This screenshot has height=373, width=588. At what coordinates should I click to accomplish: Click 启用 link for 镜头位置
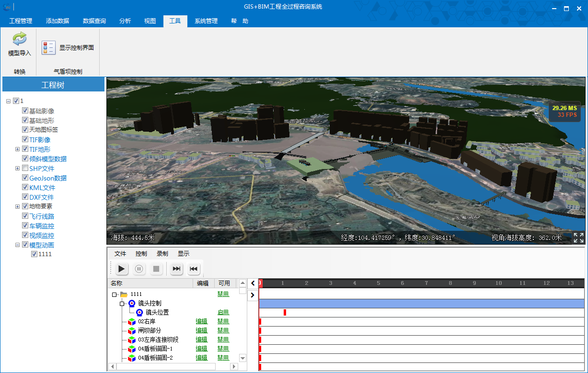(x=223, y=312)
